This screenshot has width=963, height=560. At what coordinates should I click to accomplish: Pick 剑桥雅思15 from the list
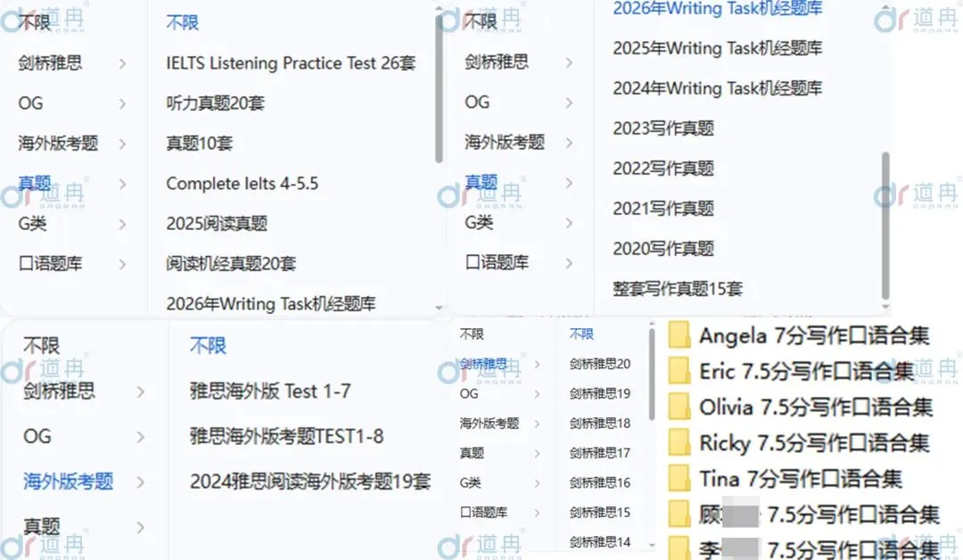coord(599,512)
